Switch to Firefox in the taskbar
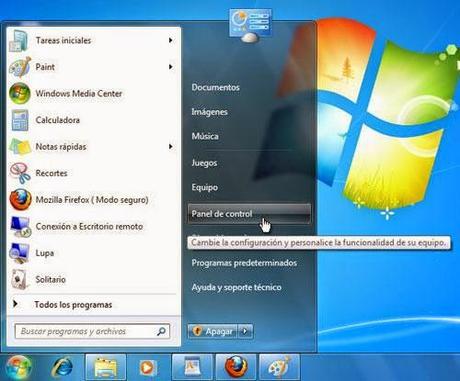This screenshot has width=460, height=381. [x=236, y=367]
